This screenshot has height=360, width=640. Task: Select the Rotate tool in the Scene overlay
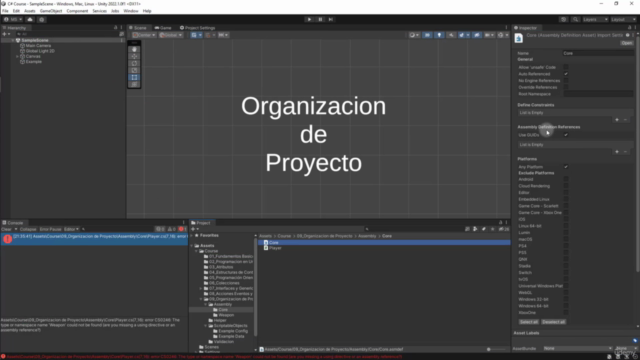pyautogui.click(x=134, y=63)
